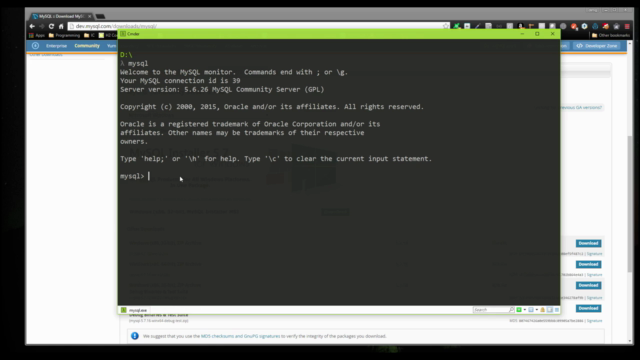This screenshot has height=360, width=640.
Task: Click the red circular extension with cursor badge
Action: [574, 26]
